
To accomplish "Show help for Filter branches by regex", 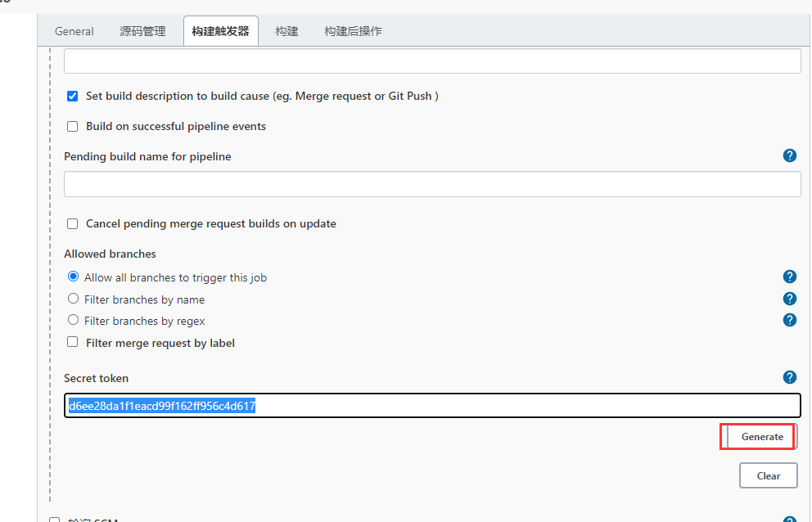I will (x=789, y=320).
